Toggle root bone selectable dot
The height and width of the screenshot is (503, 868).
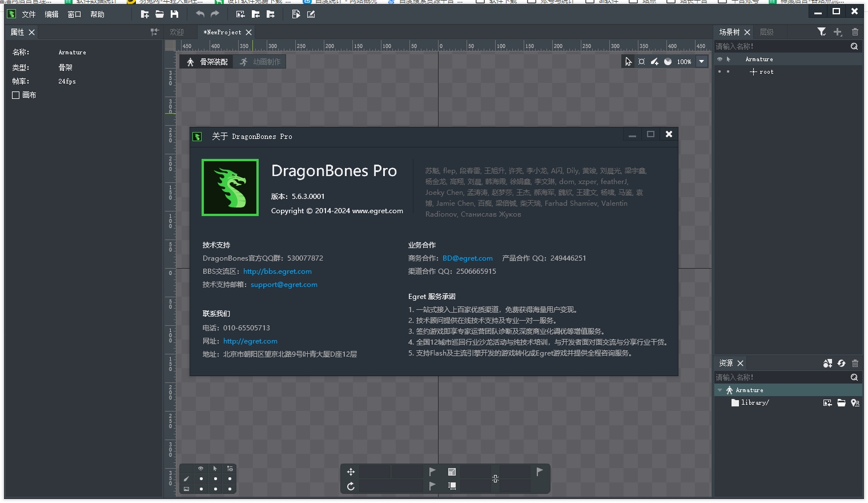click(x=728, y=72)
